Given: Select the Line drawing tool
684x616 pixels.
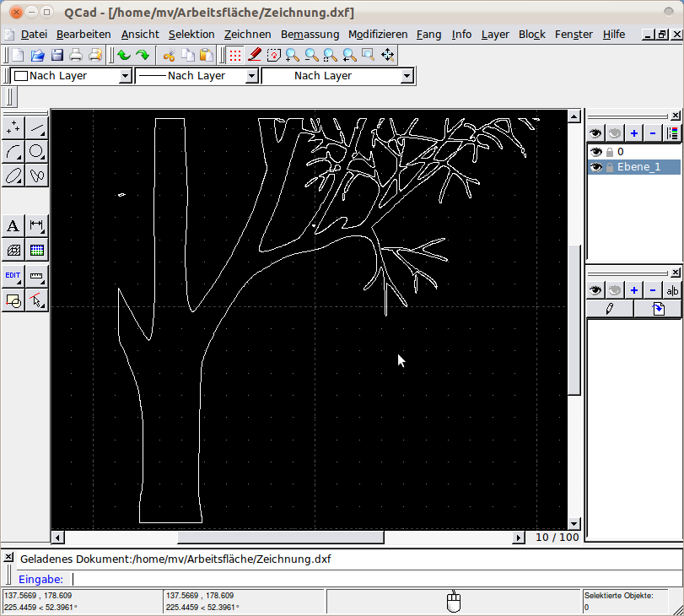Looking at the screenshot, I should point(37,127).
